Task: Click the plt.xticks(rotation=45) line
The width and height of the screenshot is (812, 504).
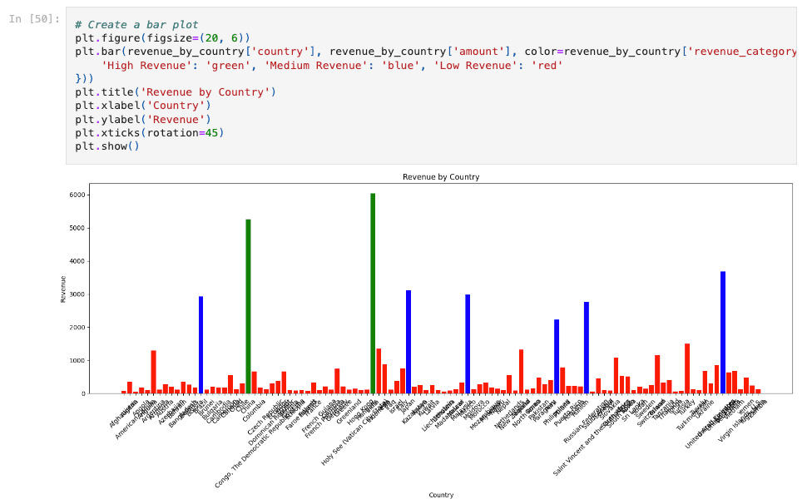Action: pos(149,132)
